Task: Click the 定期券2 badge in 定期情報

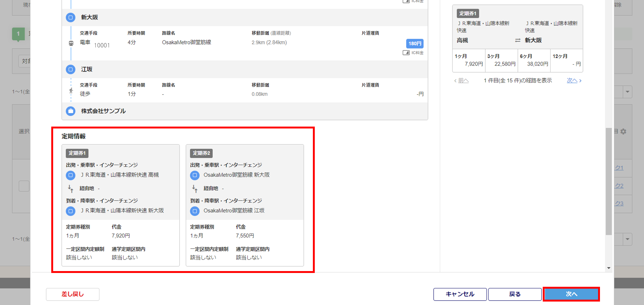Action: 201,153
